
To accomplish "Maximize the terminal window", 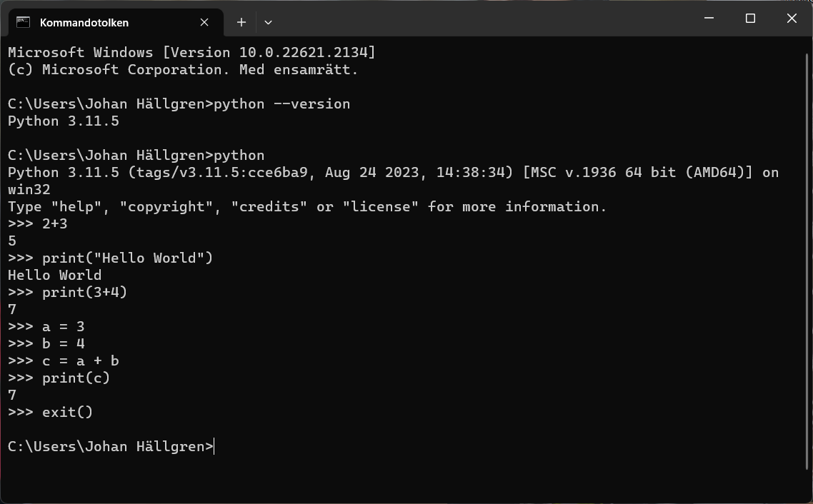I will tap(750, 19).
